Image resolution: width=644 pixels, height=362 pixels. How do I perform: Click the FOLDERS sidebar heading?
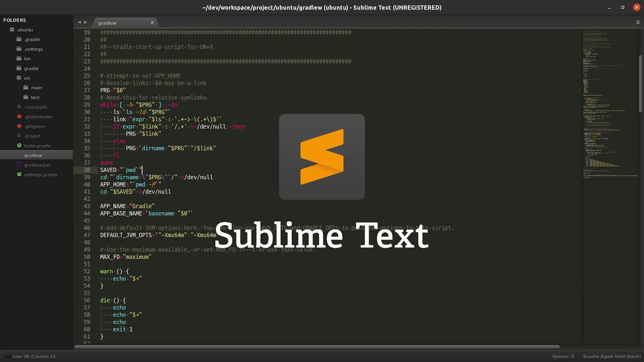15,20
